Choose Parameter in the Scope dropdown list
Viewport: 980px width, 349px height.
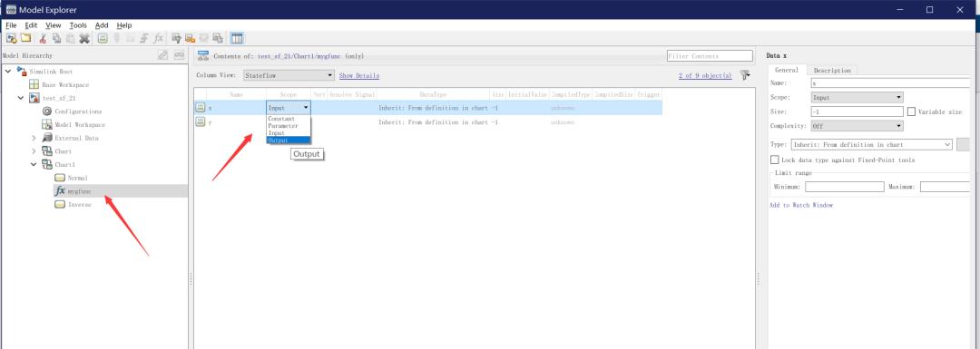click(x=289, y=126)
